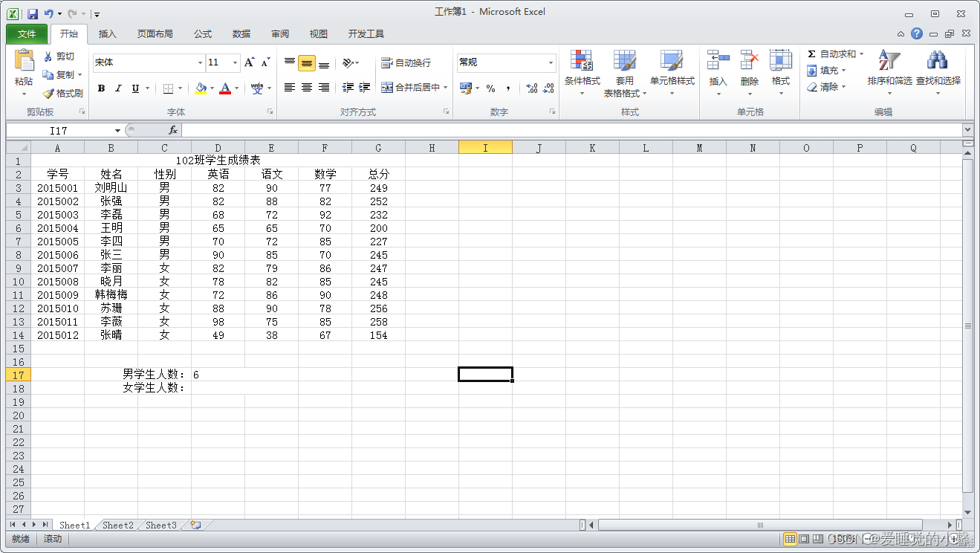This screenshot has height=553, width=980.
Task: Click the decrease indent icon
Action: point(348,88)
